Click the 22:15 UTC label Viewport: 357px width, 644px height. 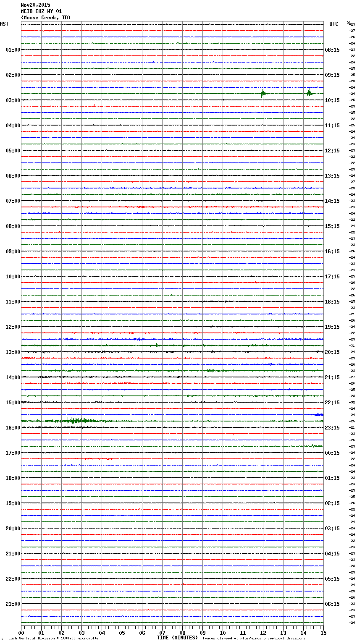(332, 403)
